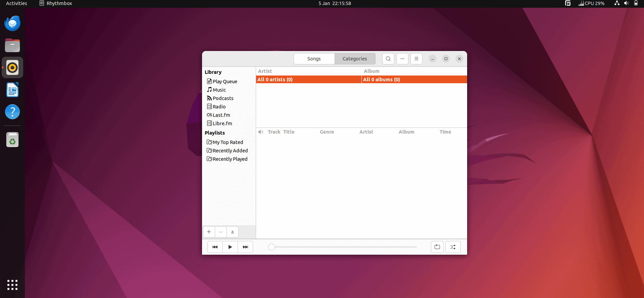Select 'All 0 albums (0)' row
Screen dimensions: 644x298
[x=414, y=80]
